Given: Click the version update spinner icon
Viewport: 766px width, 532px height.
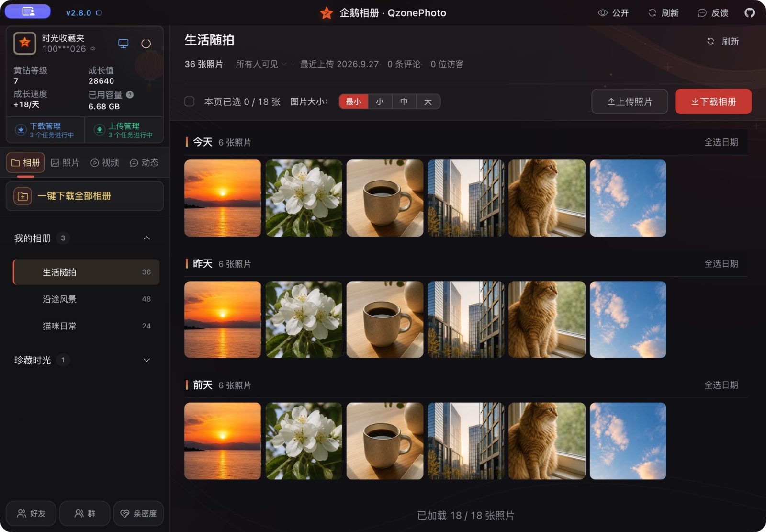Looking at the screenshot, I should pos(99,13).
